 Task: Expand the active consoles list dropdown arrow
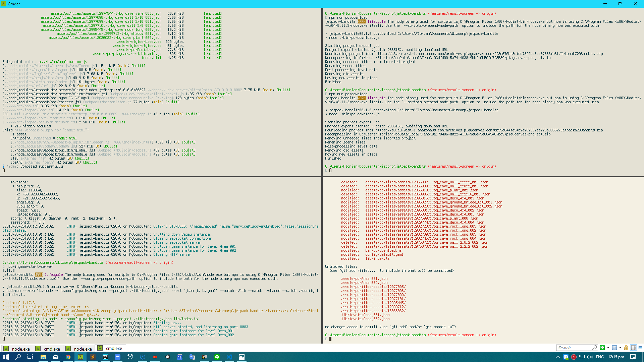click(x=620, y=348)
